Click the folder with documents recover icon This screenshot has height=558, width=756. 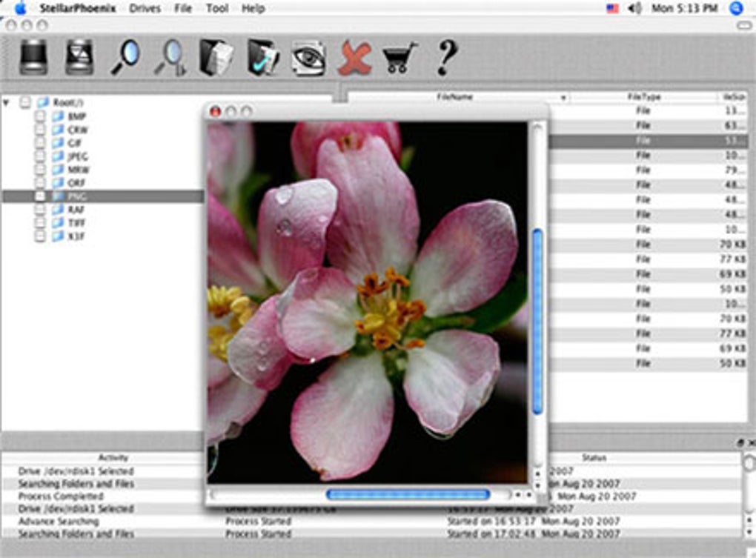(x=216, y=58)
